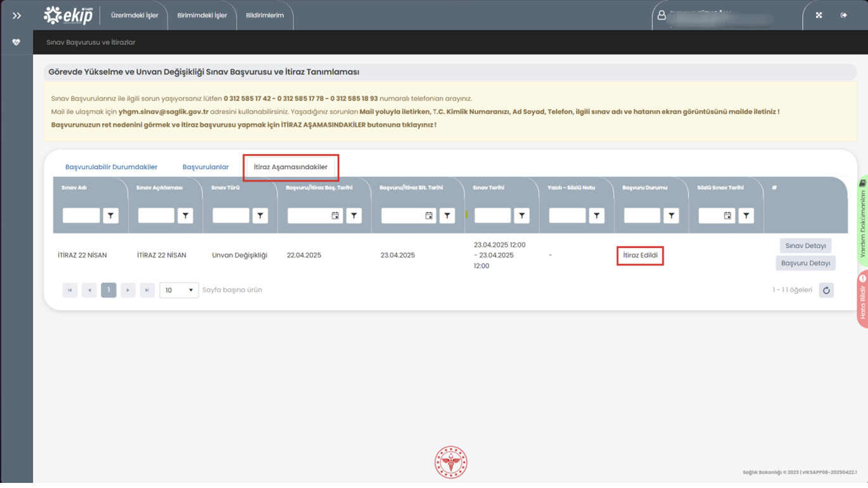Click the 1 - 1 1 öğeleri pager info
Viewport: 868px width, 488px height.
(792, 290)
